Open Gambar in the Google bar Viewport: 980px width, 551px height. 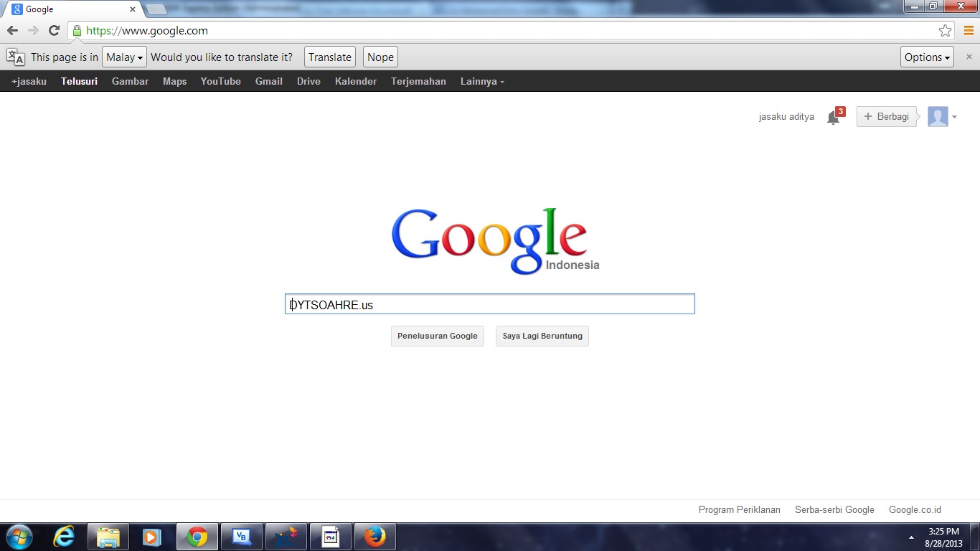130,81
